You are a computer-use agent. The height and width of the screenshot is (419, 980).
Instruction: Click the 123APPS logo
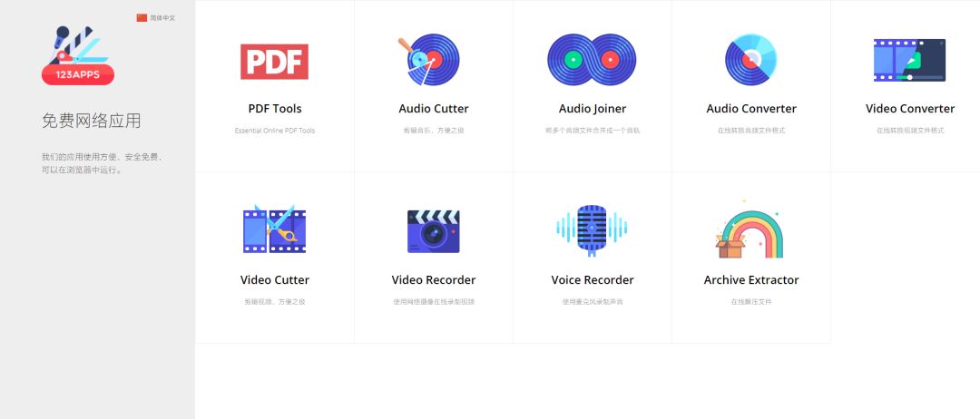click(x=78, y=54)
